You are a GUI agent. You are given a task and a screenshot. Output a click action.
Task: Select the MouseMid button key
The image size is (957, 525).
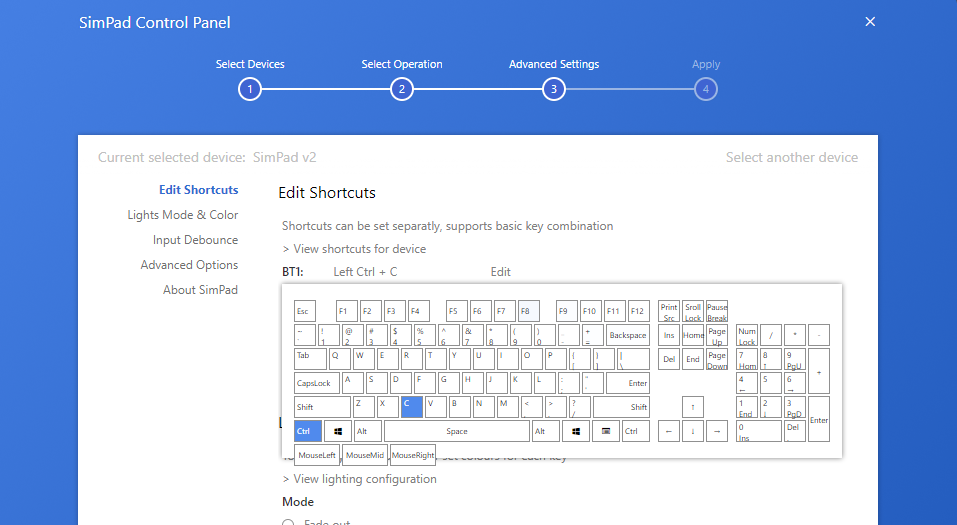364,455
